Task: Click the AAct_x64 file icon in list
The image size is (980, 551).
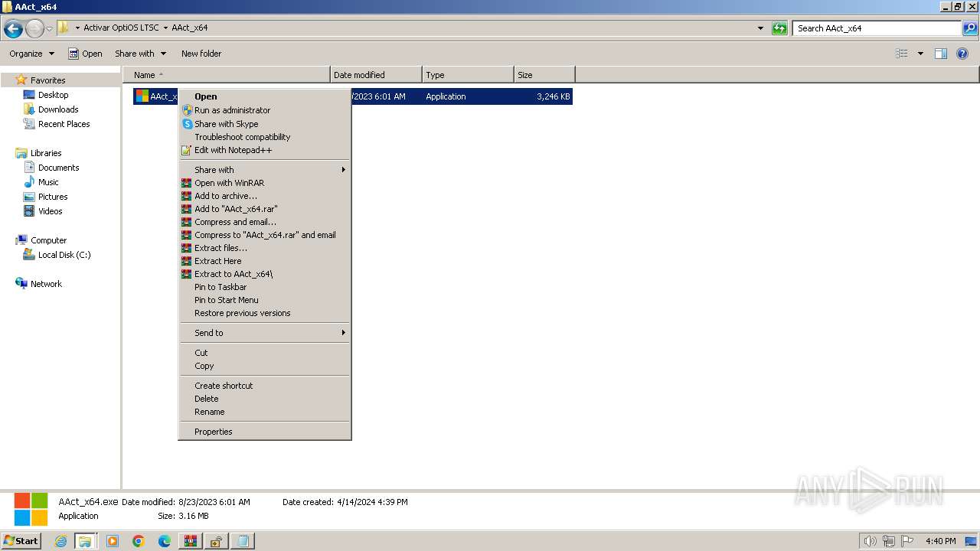Action: click(x=142, y=96)
